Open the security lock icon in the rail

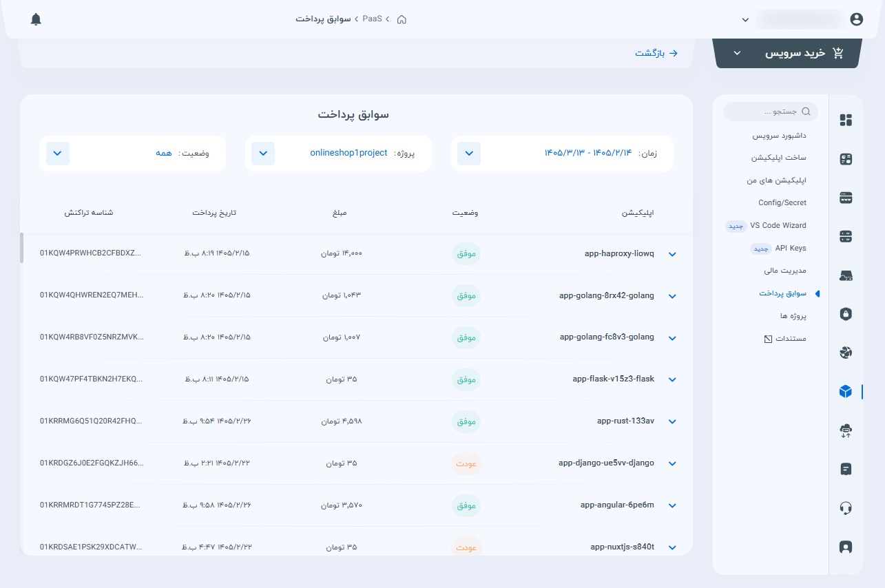click(846, 314)
